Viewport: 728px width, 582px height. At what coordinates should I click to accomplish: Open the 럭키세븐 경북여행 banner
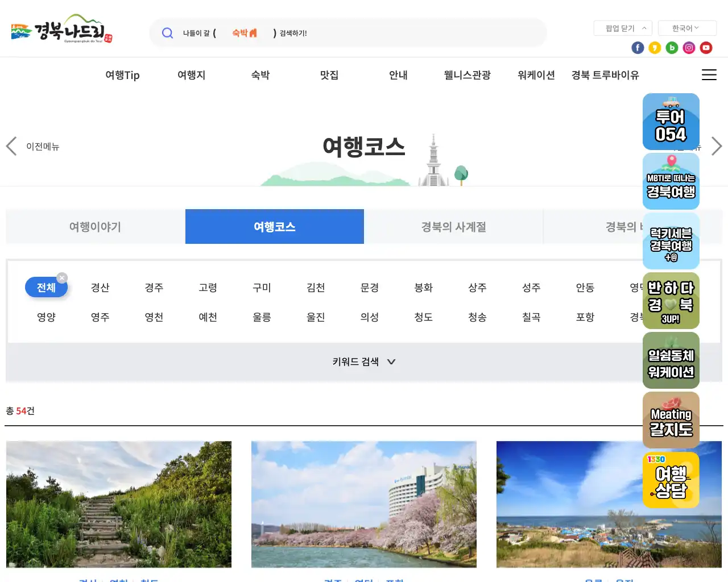[671, 241]
